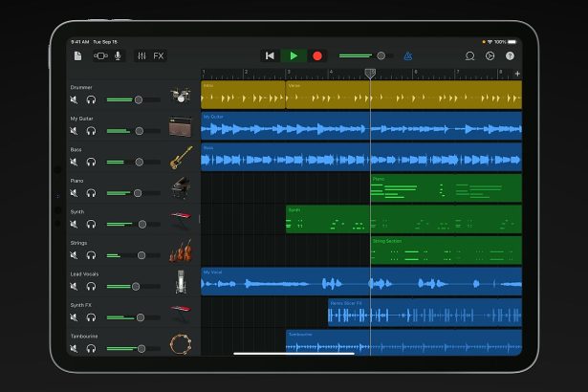Image resolution: width=588 pixels, height=392 pixels.
Task: Solo the Piano track
Action: coord(91,193)
